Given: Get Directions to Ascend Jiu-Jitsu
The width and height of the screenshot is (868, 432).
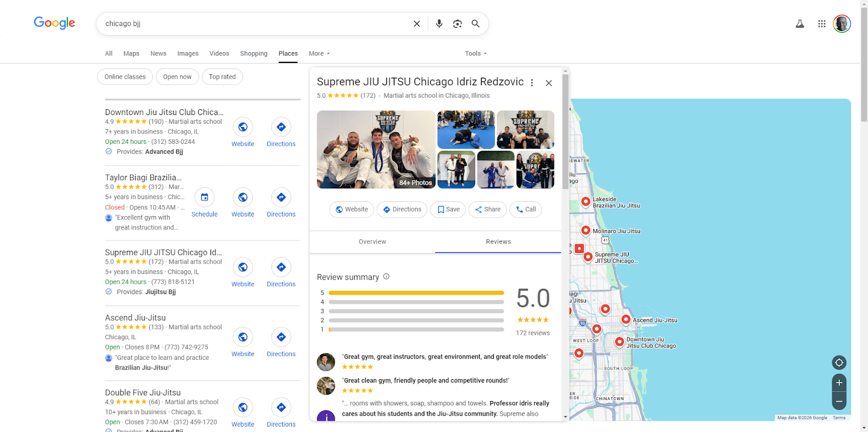Looking at the screenshot, I should pos(281,342).
